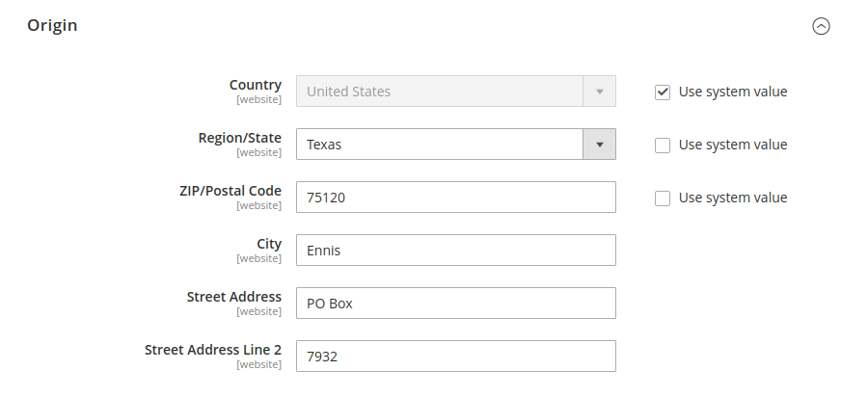Check Use system value for ZIP/Postal Code

click(663, 198)
